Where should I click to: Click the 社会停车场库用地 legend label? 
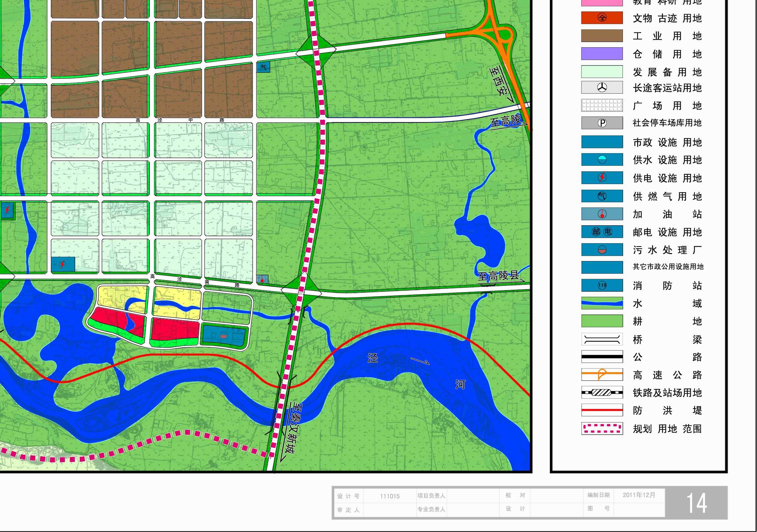coord(667,123)
